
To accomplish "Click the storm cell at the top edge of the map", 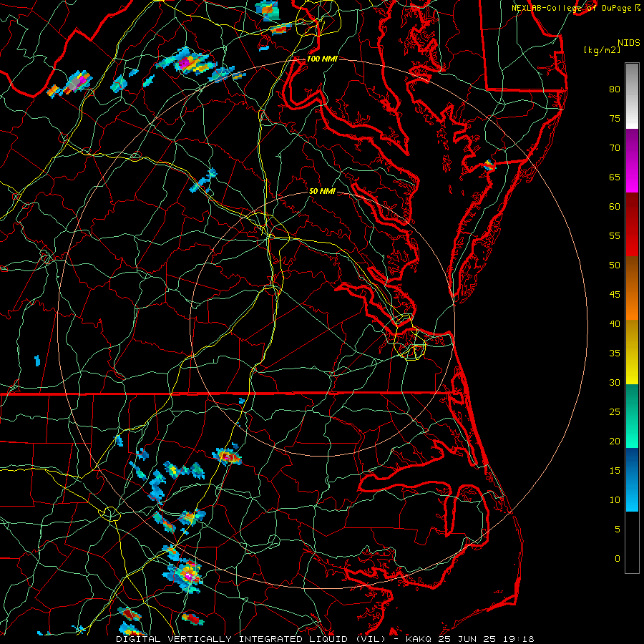I will (268, 10).
